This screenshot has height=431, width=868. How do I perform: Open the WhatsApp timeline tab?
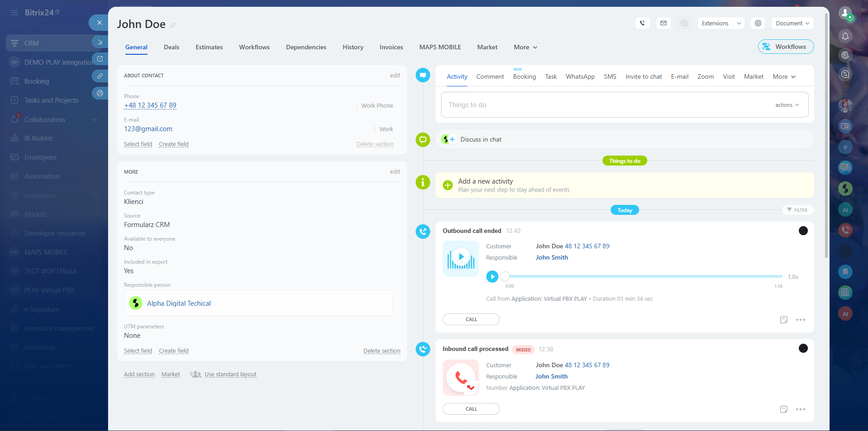tap(580, 76)
